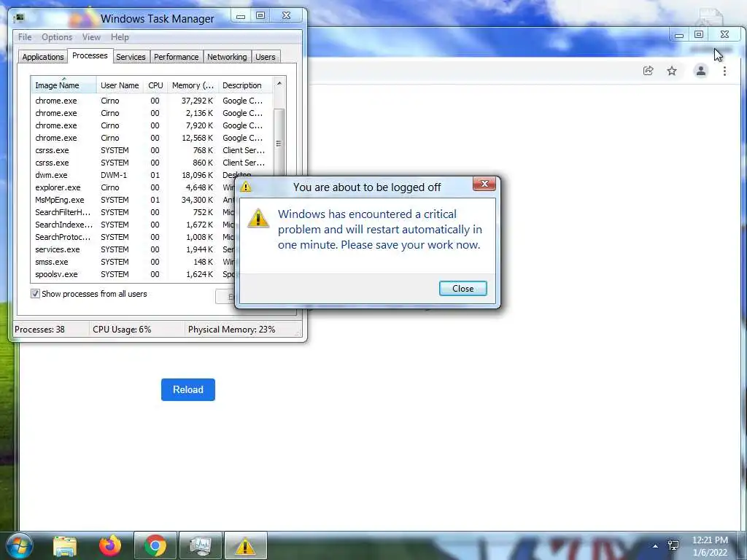Switch to Chrome on the taskbar
Image resolution: width=747 pixels, height=560 pixels.
[155, 545]
